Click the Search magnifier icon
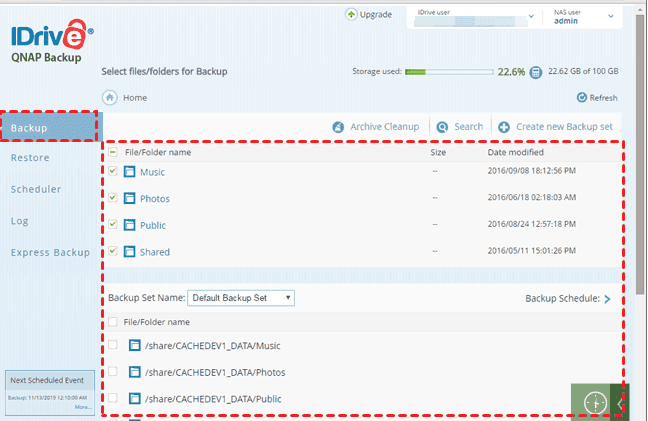Image resolution: width=648 pixels, height=421 pixels. (442, 127)
